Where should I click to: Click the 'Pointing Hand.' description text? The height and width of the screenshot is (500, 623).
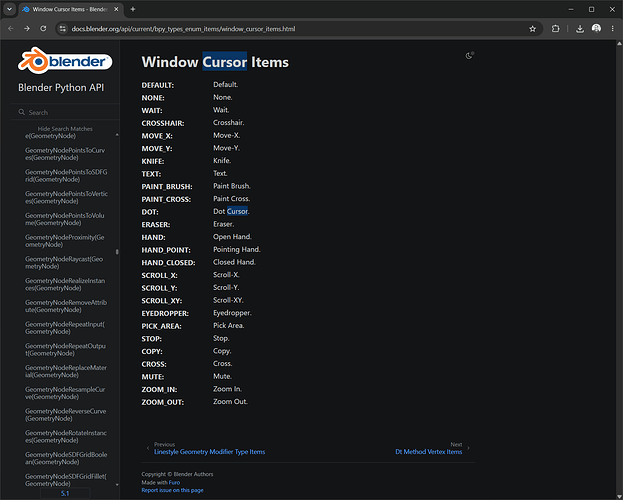[237, 250]
